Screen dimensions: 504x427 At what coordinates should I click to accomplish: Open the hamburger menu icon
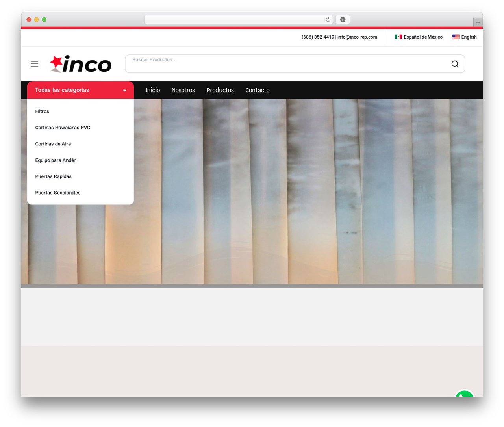(x=35, y=64)
